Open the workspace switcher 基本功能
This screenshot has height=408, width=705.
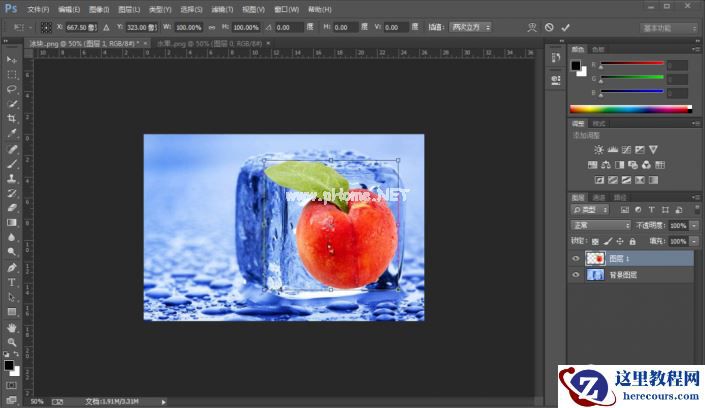669,28
